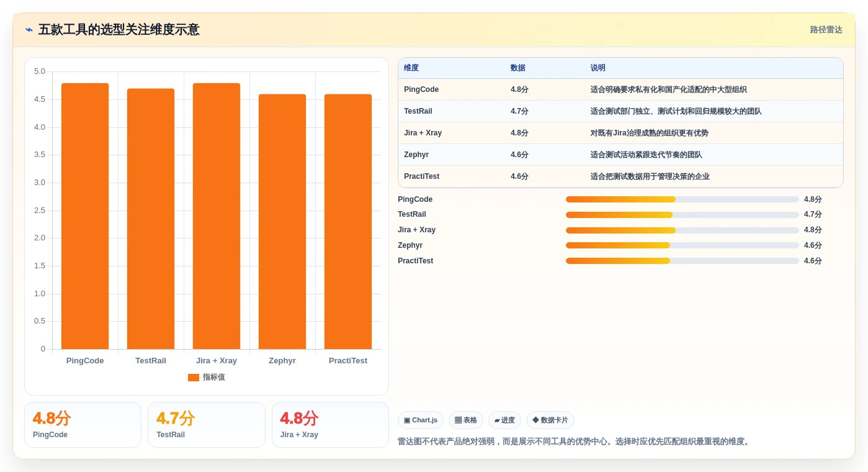Click the 数据 column header
The image size is (868, 472).
pyautogui.click(x=518, y=68)
